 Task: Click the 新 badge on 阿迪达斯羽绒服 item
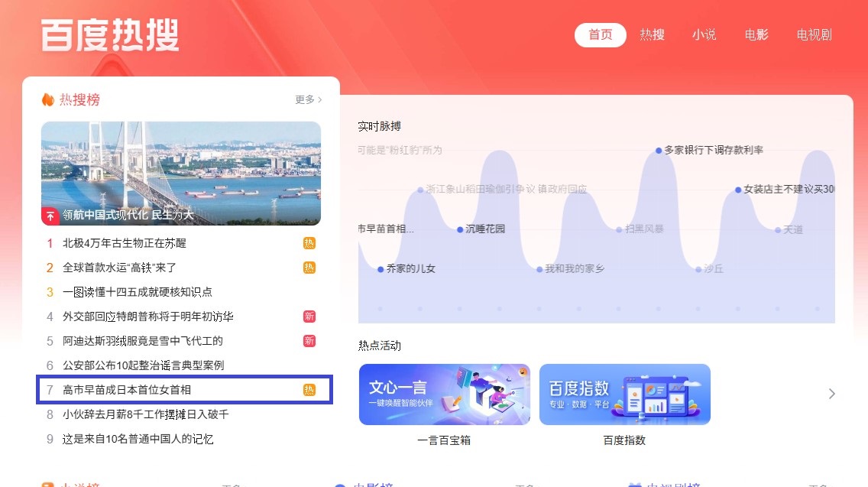[309, 341]
